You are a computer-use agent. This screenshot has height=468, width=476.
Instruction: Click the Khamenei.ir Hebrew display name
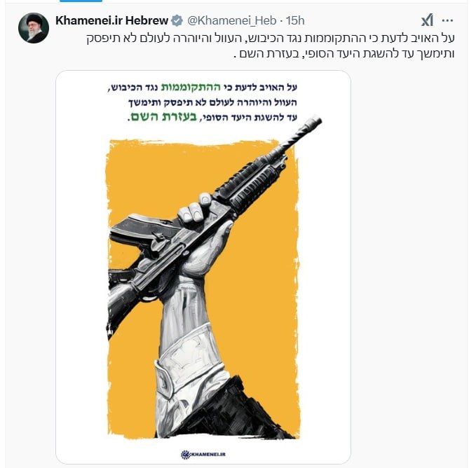113,20
